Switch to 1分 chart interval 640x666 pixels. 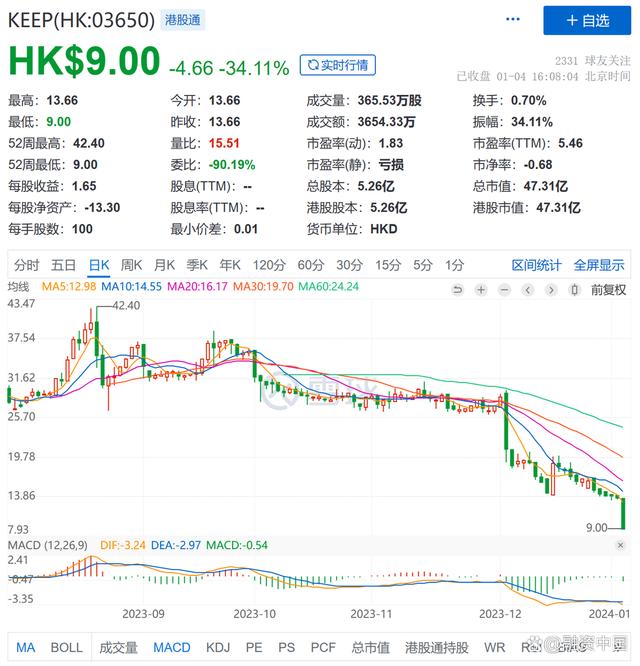[x=454, y=265]
